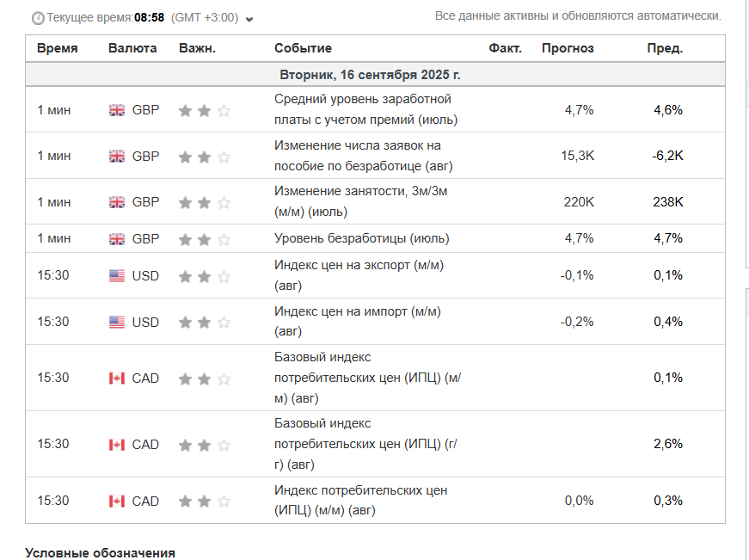
Task: Click the UK flag in the wage row
Action: (x=117, y=110)
